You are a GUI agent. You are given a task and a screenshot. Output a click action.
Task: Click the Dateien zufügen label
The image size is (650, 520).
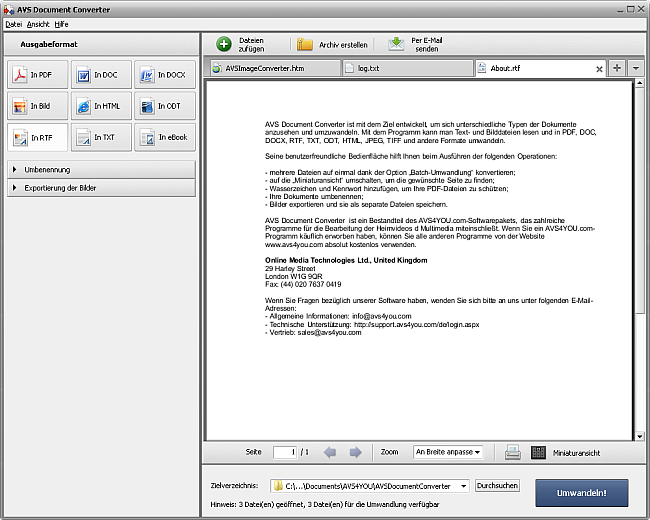[251, 44]
